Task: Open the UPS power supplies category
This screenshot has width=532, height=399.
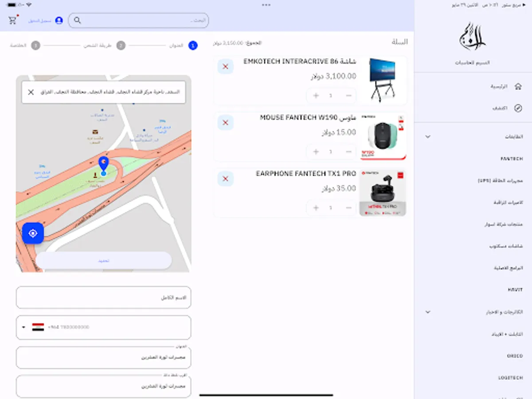Action: click(501, 181)
